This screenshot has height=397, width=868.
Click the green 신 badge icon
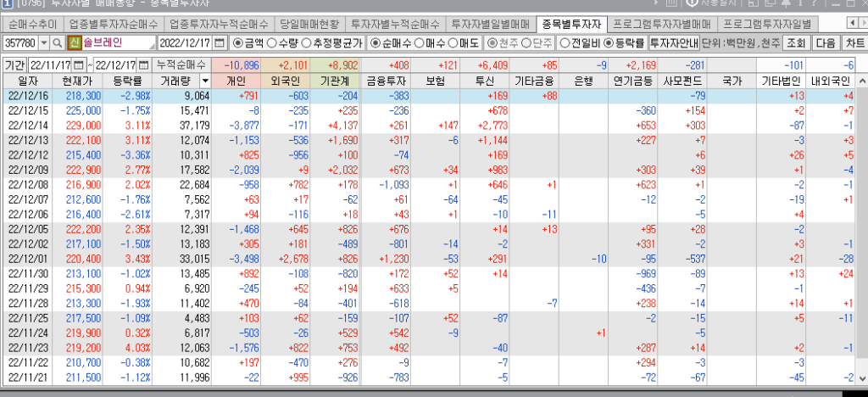(x=74, y=42)
